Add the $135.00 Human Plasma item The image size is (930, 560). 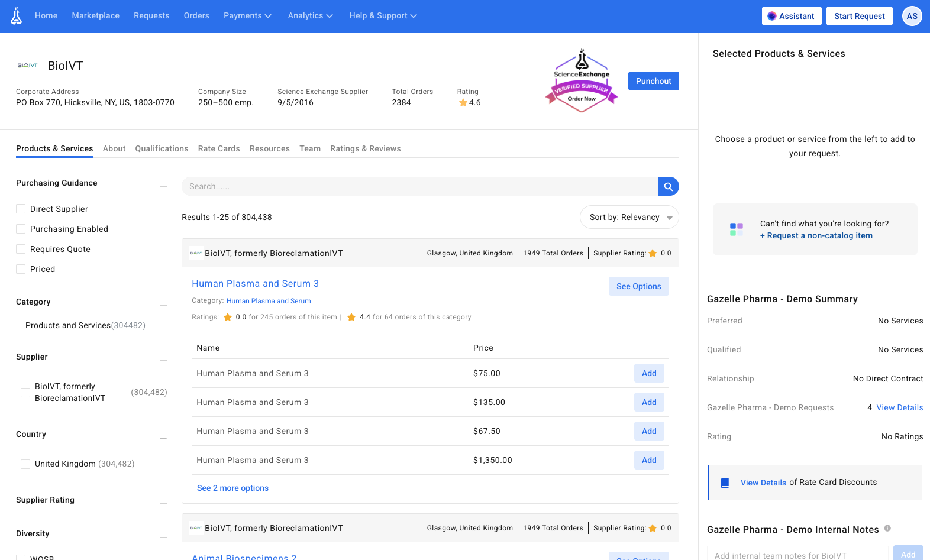tap(649, 402)
